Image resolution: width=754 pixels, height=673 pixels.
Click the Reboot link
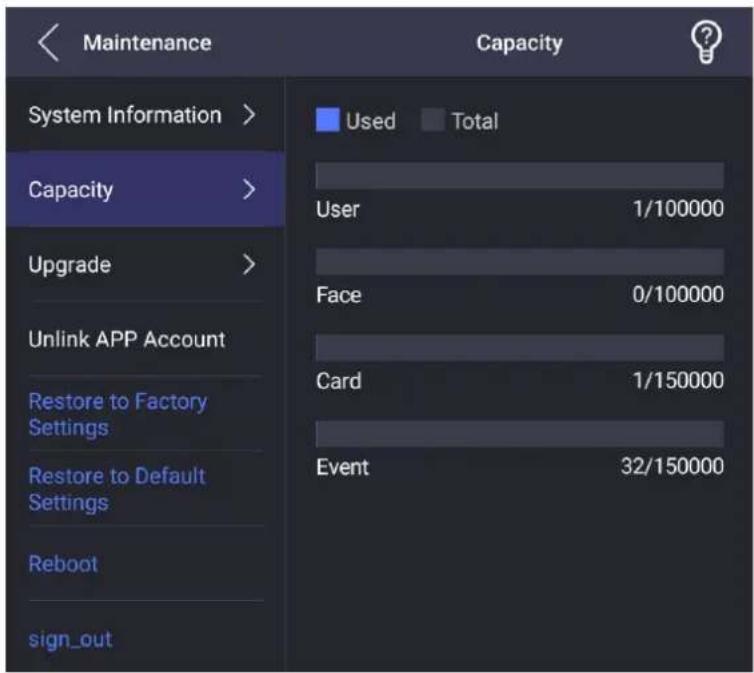63,564
